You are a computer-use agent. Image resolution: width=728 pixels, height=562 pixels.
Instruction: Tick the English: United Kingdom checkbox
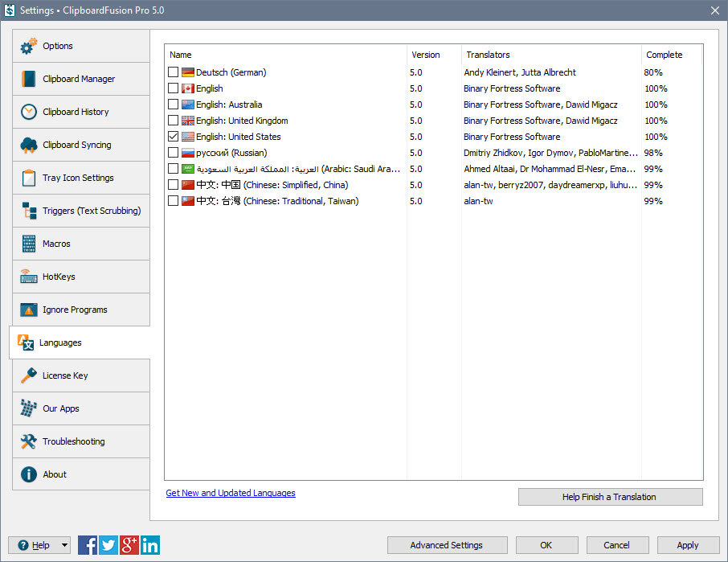pyautogui.click(x=174, y=121)
